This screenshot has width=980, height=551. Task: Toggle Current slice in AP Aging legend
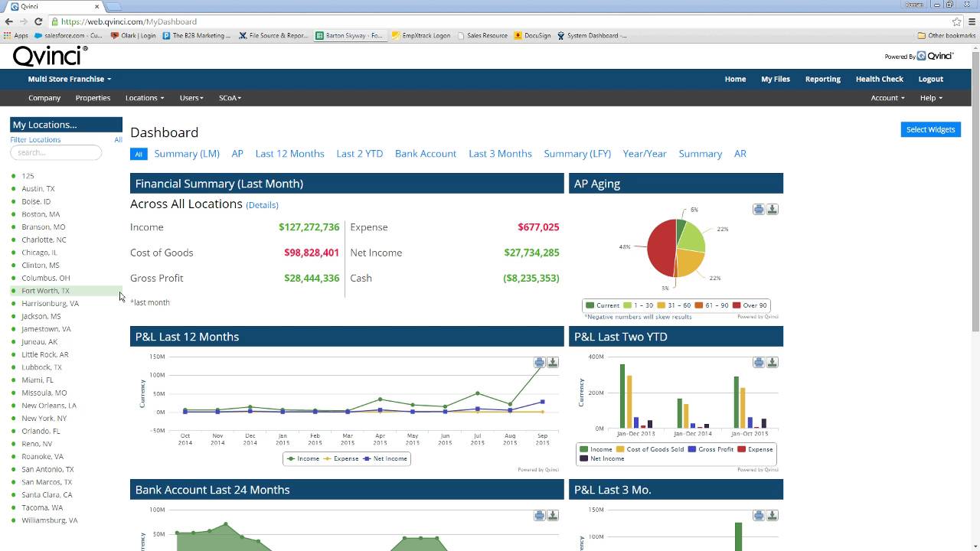coord(603,305)
